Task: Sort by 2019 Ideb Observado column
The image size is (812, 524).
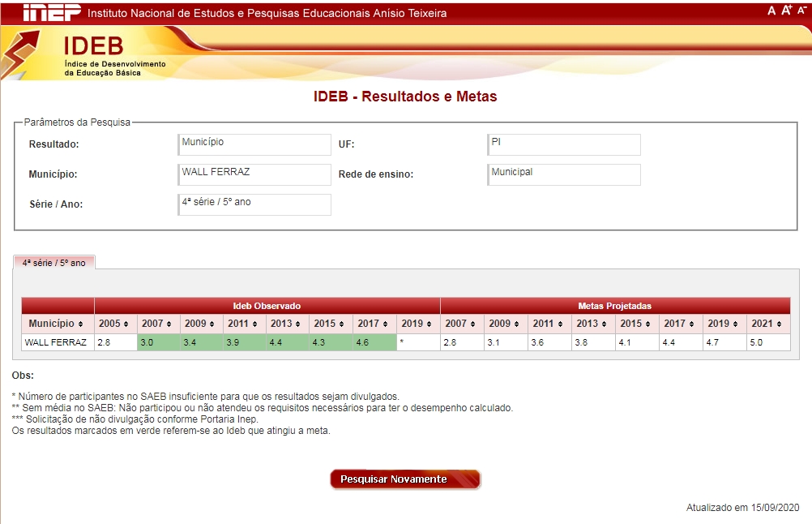Action: tap(418, 324)
